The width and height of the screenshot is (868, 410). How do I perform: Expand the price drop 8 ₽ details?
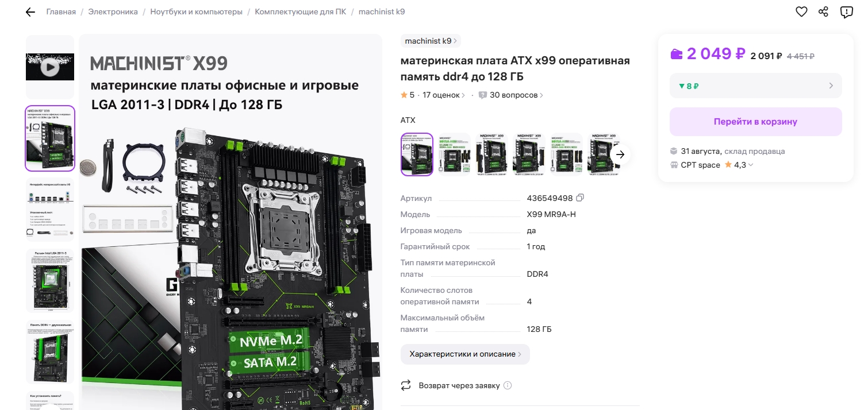click(x=756, y=86)
